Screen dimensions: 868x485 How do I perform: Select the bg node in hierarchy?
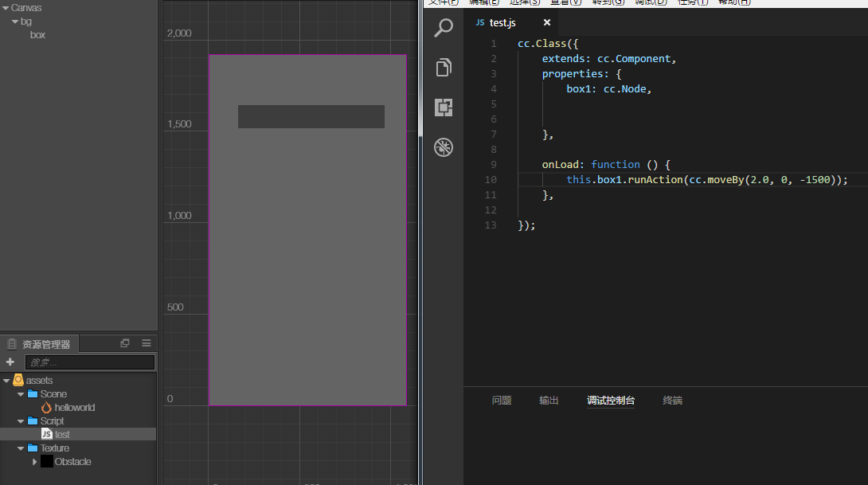coord(26,22)
